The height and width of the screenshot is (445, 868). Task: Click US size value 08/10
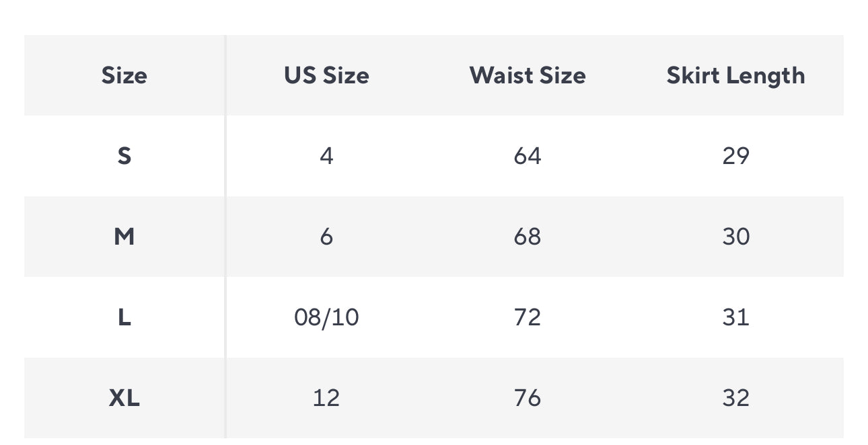pyautogui.click(x=326, y=317)
